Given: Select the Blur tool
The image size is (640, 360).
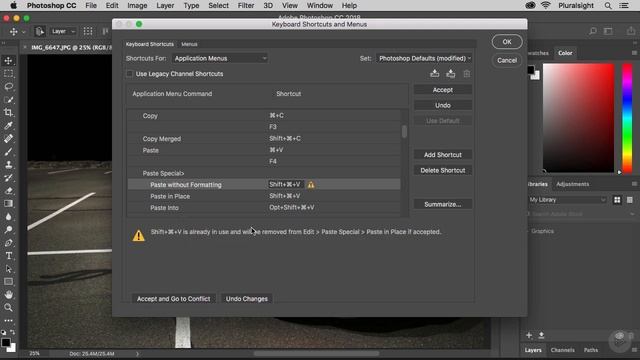Looking at the screenshot, I should (x=8, y=216).
